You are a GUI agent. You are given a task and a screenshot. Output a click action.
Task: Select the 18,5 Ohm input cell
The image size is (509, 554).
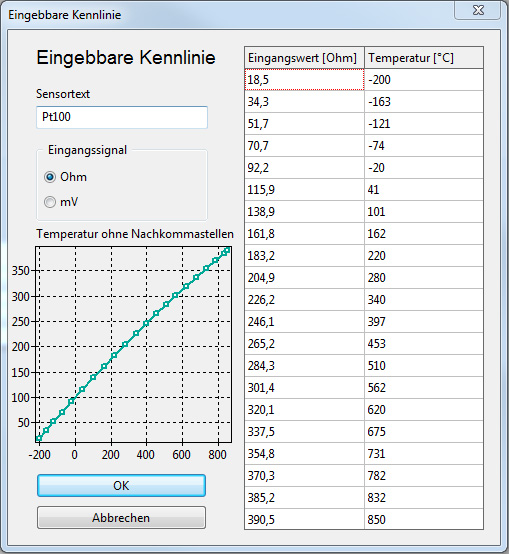pos(304,79)
